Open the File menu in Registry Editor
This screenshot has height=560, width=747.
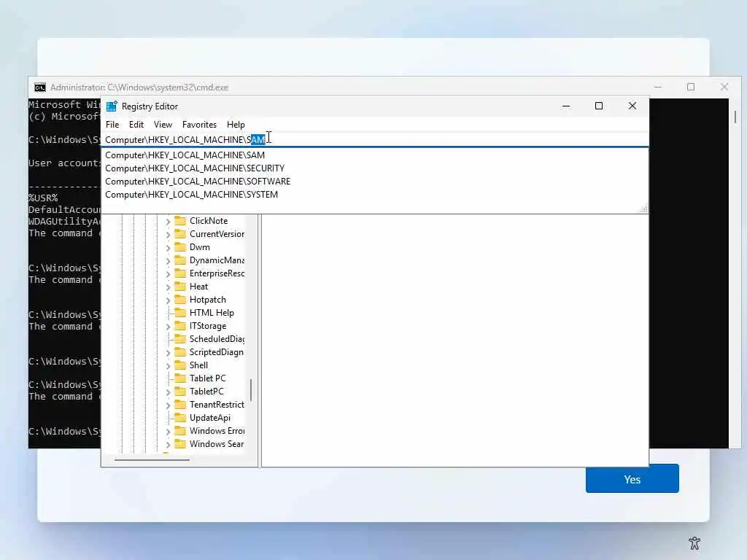(112, 125)
